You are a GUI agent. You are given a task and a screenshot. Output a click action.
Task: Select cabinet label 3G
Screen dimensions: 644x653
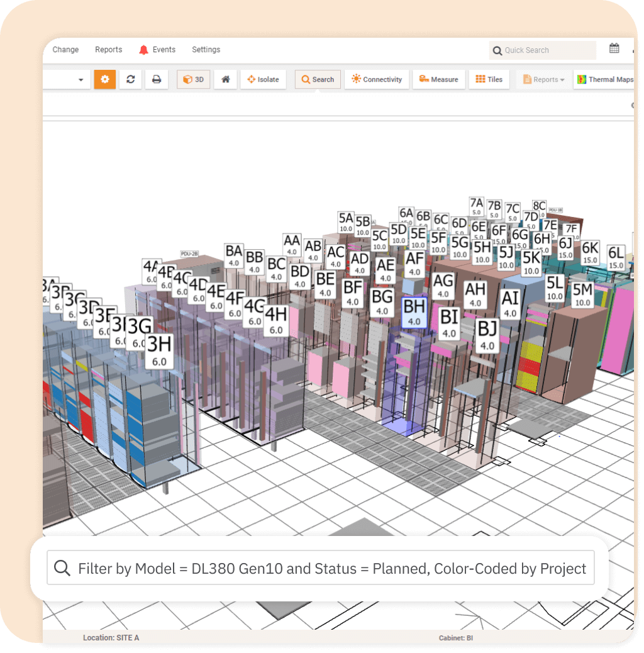pos(139,333)
